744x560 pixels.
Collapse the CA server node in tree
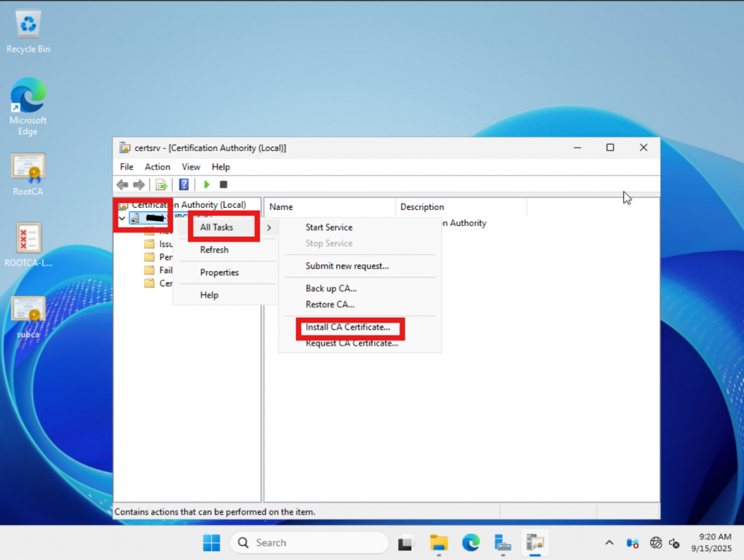pyautogui.click(x=121, y=218)
